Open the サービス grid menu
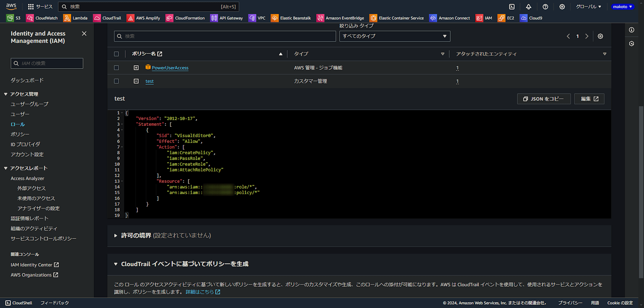Image resolution: width=644 pixels, height=308 pixels. [40, 6]
